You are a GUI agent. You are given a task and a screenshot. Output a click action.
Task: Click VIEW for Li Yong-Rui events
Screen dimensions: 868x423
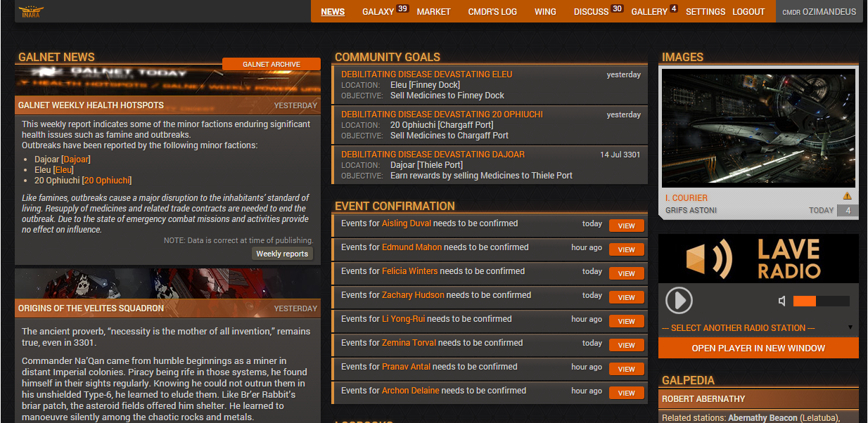point(627,321)
